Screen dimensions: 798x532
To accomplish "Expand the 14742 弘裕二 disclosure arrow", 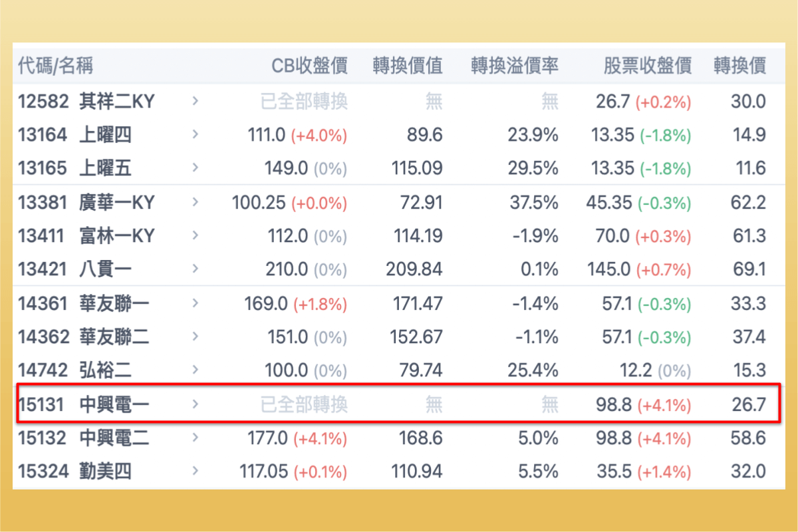I will point(195,370).
